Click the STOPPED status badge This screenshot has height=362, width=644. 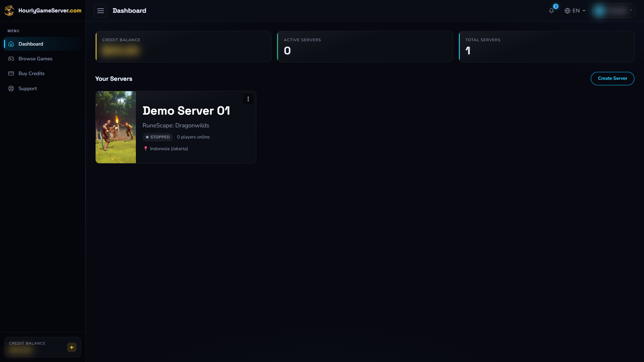[158, 137]
